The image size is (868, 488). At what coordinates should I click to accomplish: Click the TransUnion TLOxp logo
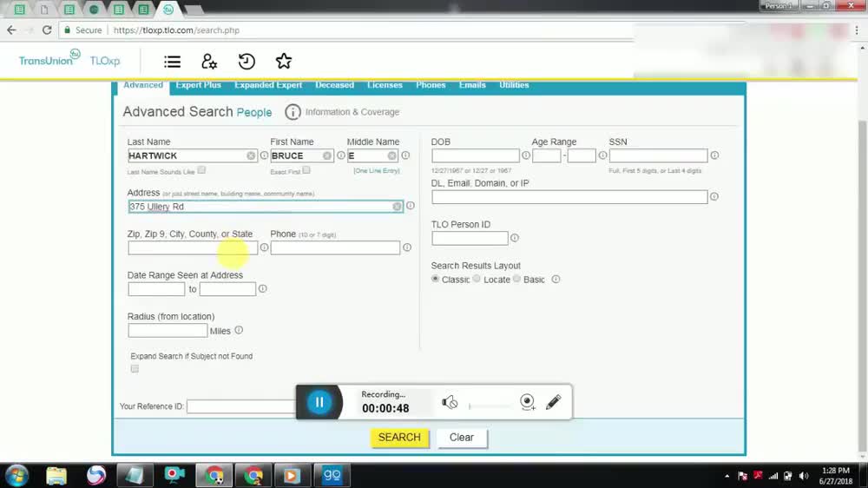69,59
